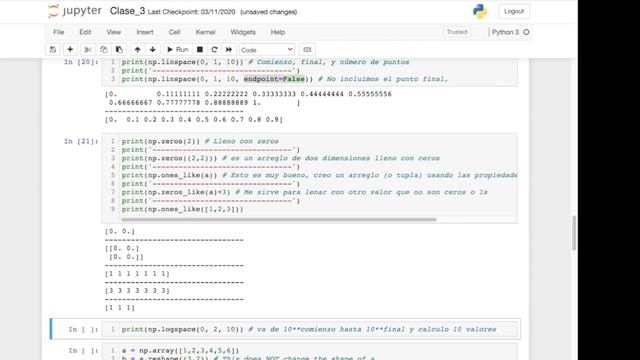Open the Help menu
This screenshot has width=640, height=360.
(x=278, y=32)
